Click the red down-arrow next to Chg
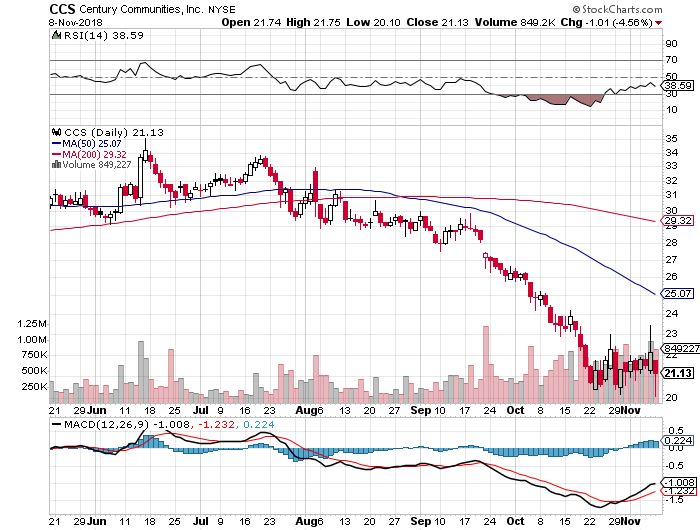Image resolution: width=700 pixels, height=530 pixels. pyautogui.click(x=658, y=23)
